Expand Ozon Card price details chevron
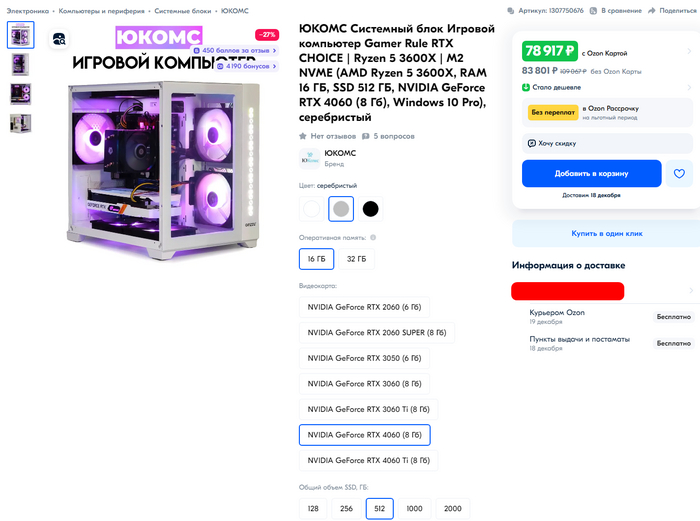This screenshot has width=700, height=521. click(689, 52)
